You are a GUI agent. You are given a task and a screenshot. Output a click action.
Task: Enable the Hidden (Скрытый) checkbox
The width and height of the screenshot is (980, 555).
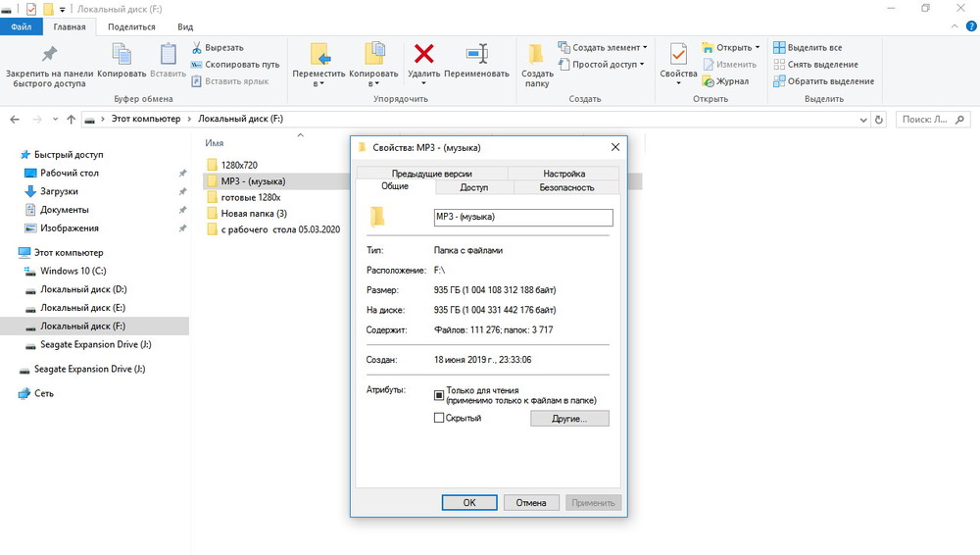pyautogui.click(x=439, y=418)
